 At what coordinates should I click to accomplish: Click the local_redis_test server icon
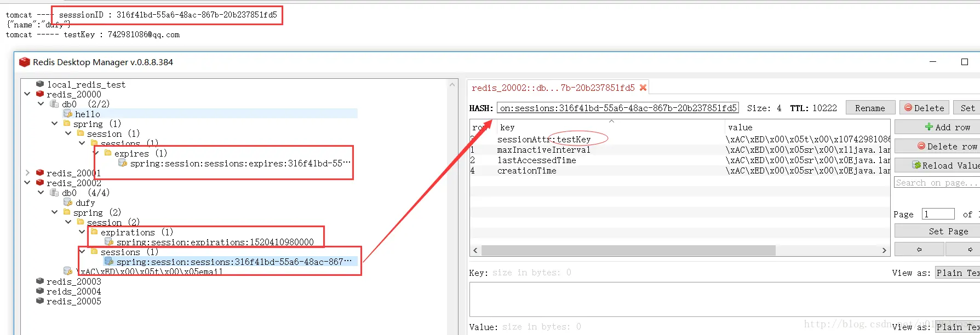point(40,84)
